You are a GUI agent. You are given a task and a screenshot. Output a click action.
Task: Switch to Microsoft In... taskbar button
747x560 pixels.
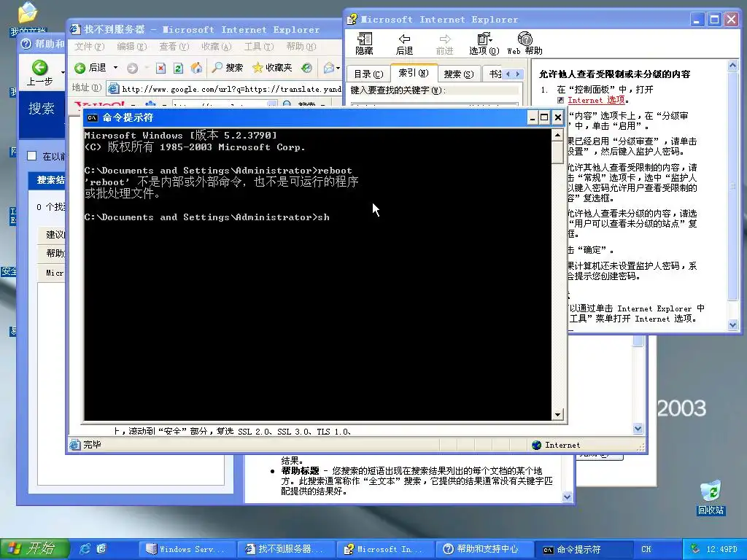pos(385,549)
